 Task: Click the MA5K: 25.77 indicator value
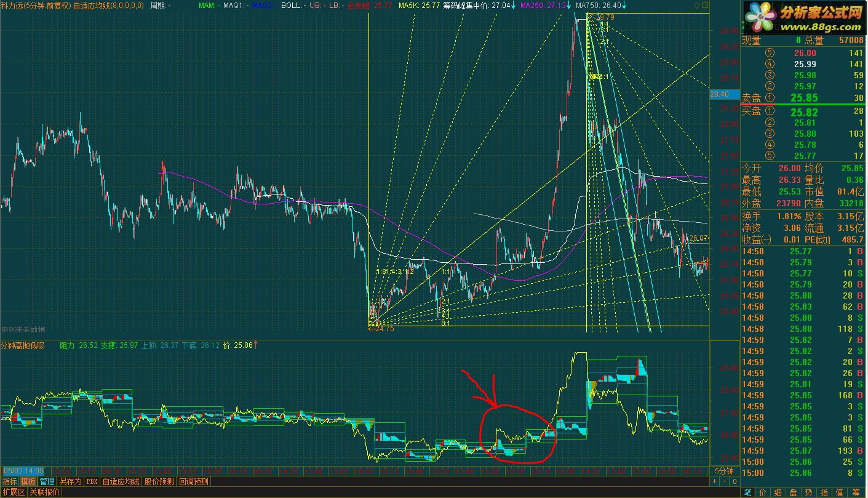[x=419, y=6]
